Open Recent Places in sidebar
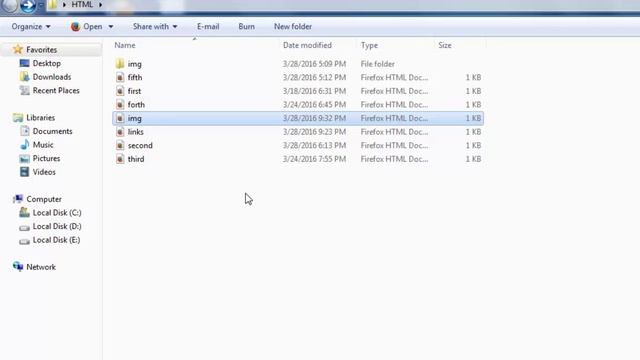Viewport: 640px width, 360px height. pos(56,90)
